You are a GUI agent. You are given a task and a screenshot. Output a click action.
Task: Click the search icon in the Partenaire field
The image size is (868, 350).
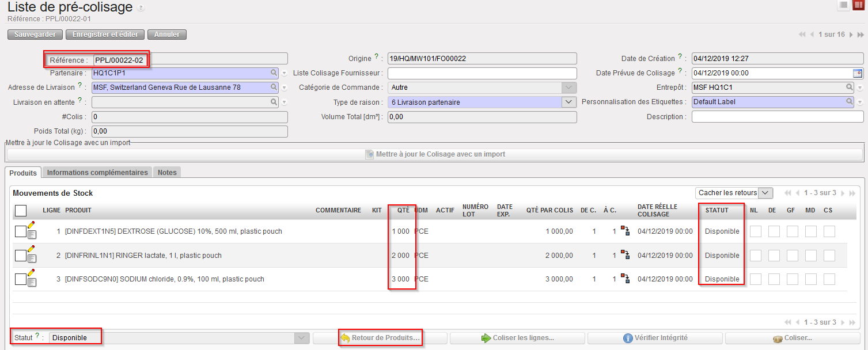click(274, 73)
